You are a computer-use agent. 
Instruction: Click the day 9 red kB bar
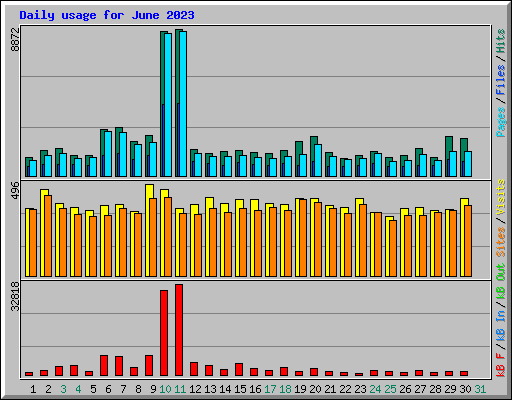point(149,365)
